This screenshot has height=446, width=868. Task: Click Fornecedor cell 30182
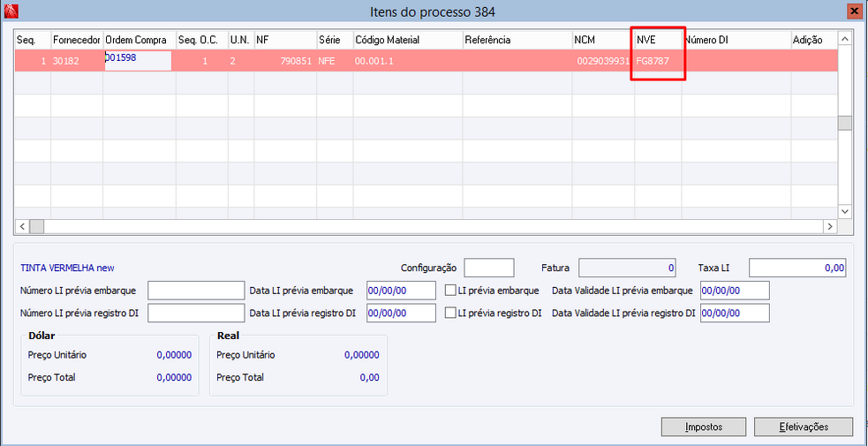[77, 61]
